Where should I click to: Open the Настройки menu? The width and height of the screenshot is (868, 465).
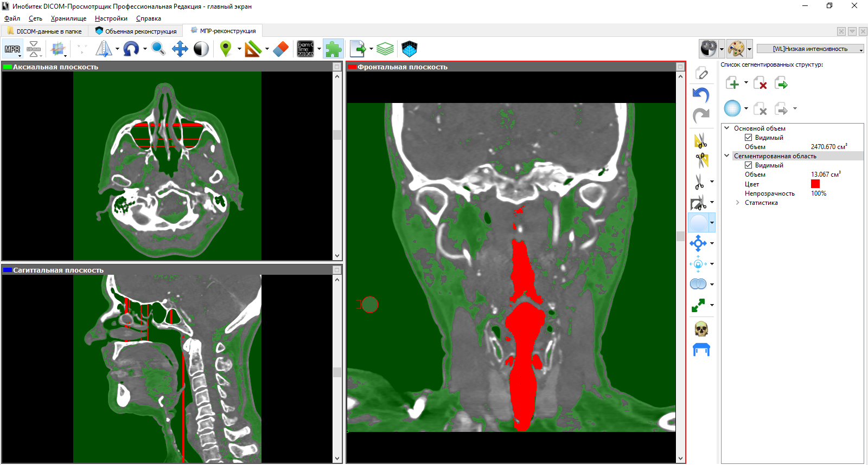[x=111, y=18]
